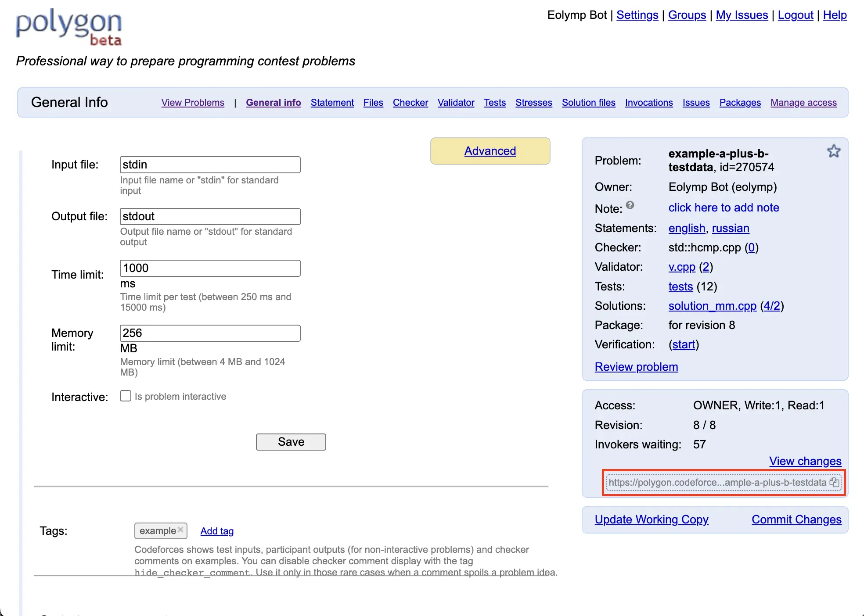Click Update Working Copy link
Screen dimensions: 864x616
click(651, 519)
